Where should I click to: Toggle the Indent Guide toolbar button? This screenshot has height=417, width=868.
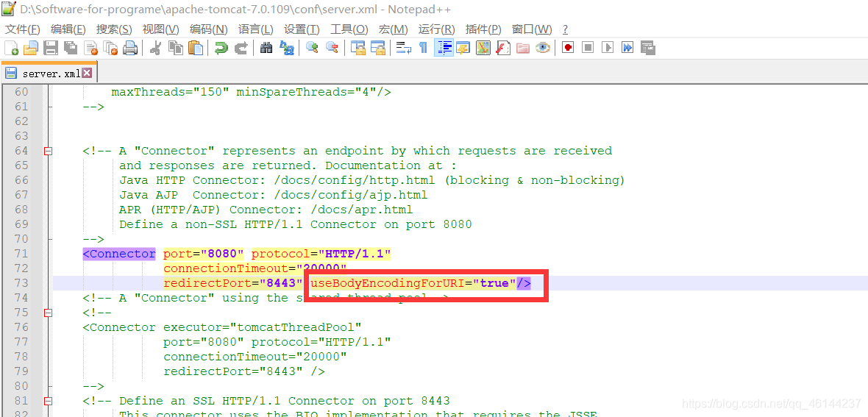coord(444,48)
